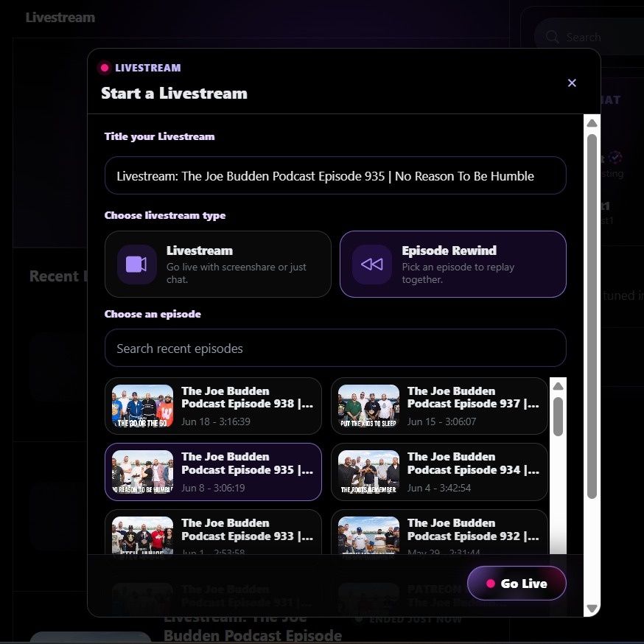Screen dimensions: 644x644
Task: Click the background 'Livestream' page title
Action: (60, 17)
